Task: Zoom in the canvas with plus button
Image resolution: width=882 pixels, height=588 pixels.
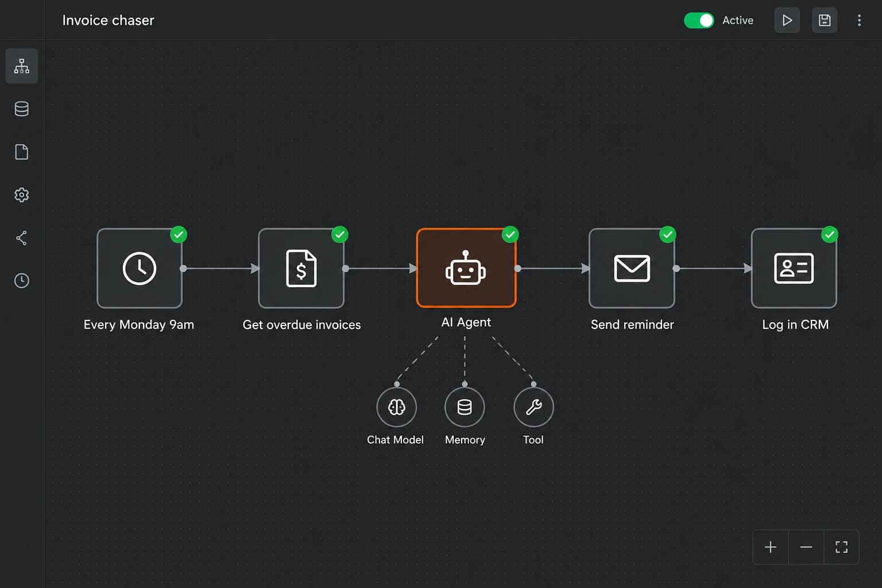Action: (x=771, y=547)
